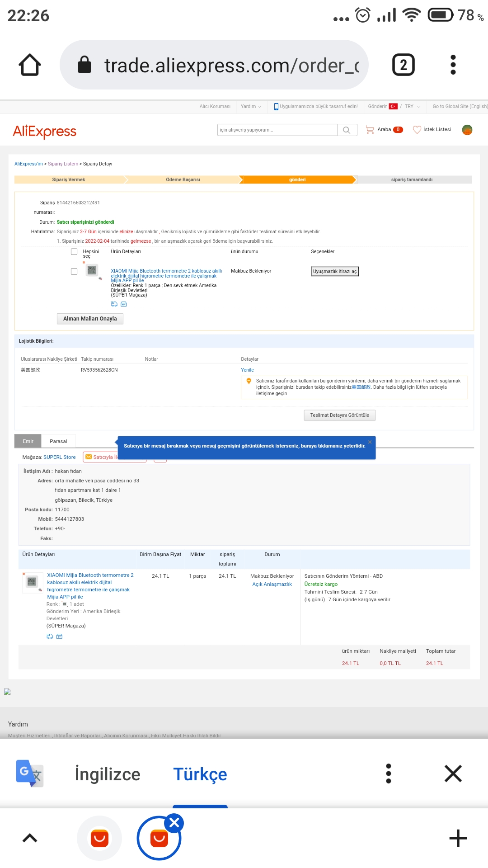Tap the lock icon in the address bar
Viewport: 488px width, 868px height.
tap(84, 64)
